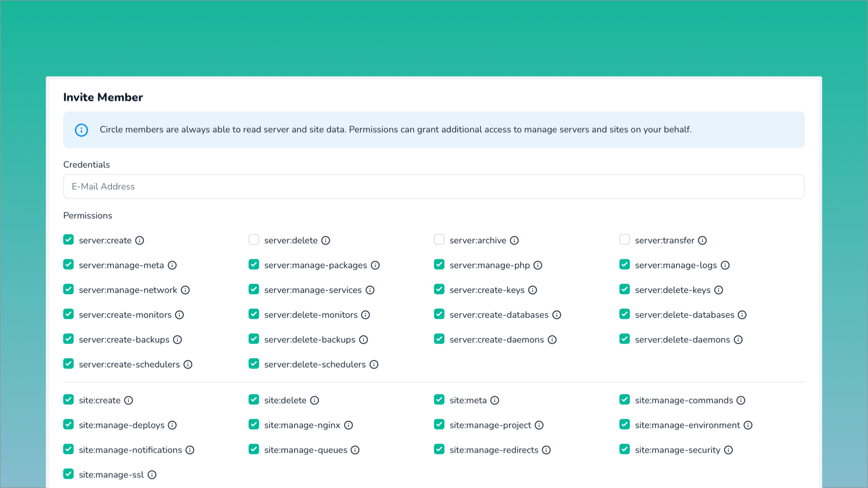Click info icon beside server:create-backups
The height and width of the screenshot is (488, 868).
(177, 339)
